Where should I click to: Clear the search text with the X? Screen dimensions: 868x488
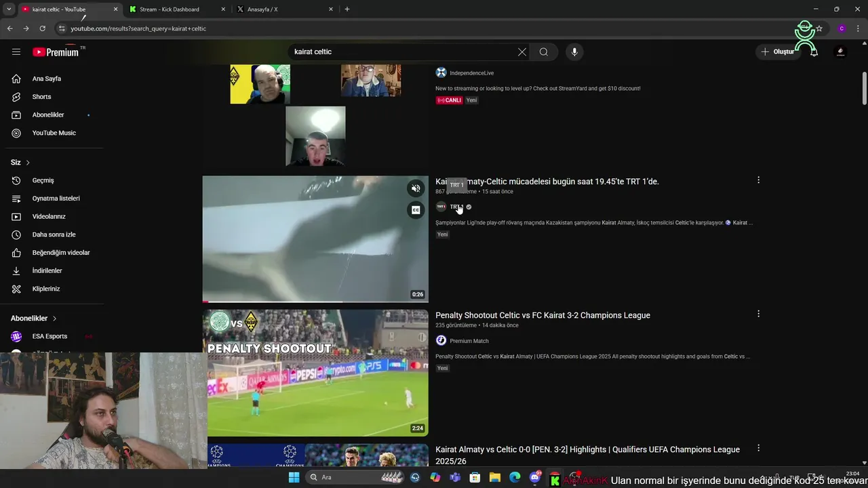522,52
